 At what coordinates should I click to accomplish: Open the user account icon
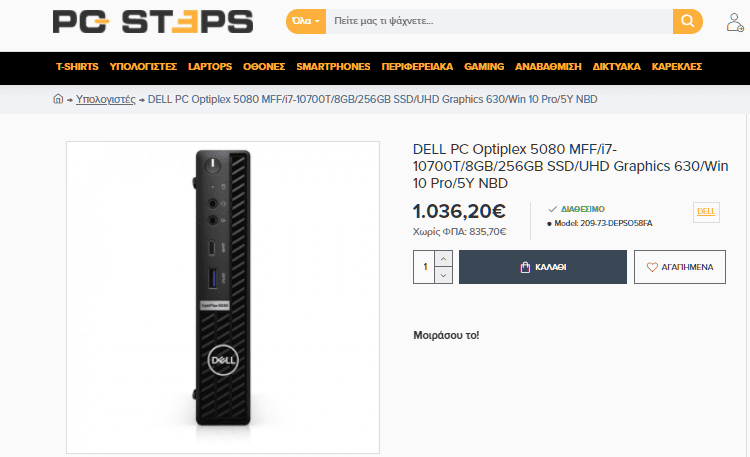click(734, 22)
